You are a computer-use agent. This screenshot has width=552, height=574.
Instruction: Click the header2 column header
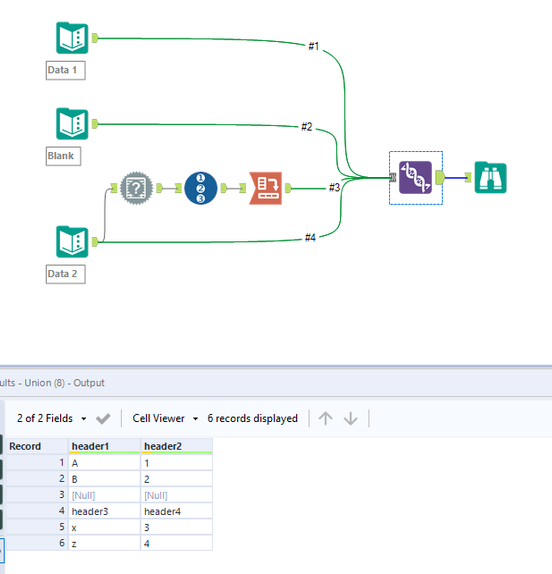(176, 446)
